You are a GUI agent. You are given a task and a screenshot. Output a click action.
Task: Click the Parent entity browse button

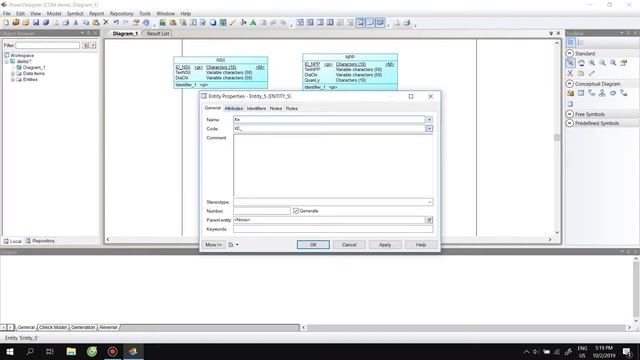tap(429, 220)
